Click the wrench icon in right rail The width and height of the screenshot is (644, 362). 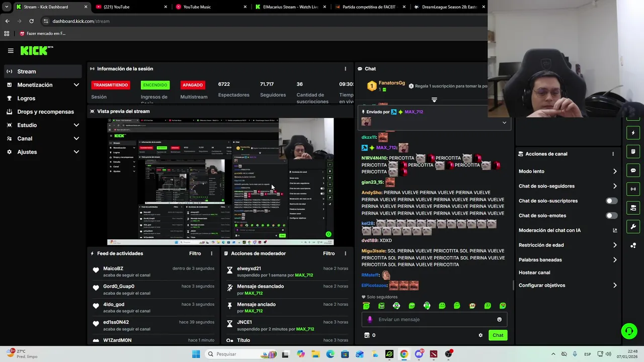633,226
